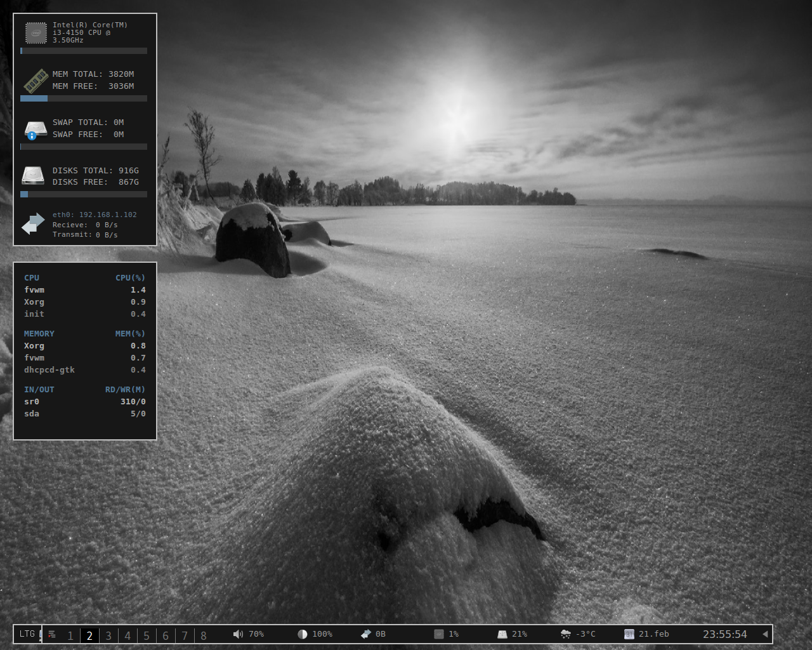Click the fvwm row under CPU
The height and width of the screenshot is (650, 812).
pos(85,290)
